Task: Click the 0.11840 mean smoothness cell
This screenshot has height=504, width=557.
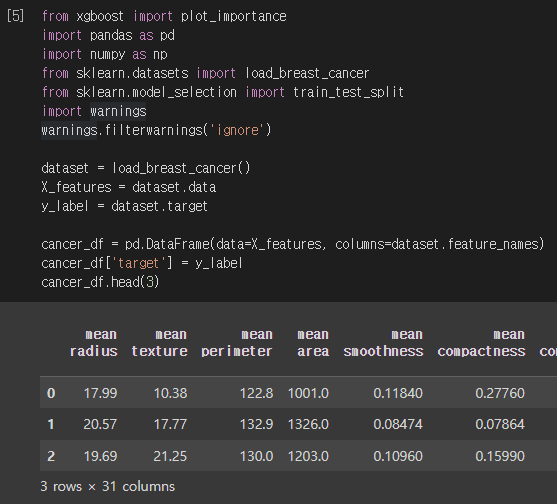Action: click(398, 393)
